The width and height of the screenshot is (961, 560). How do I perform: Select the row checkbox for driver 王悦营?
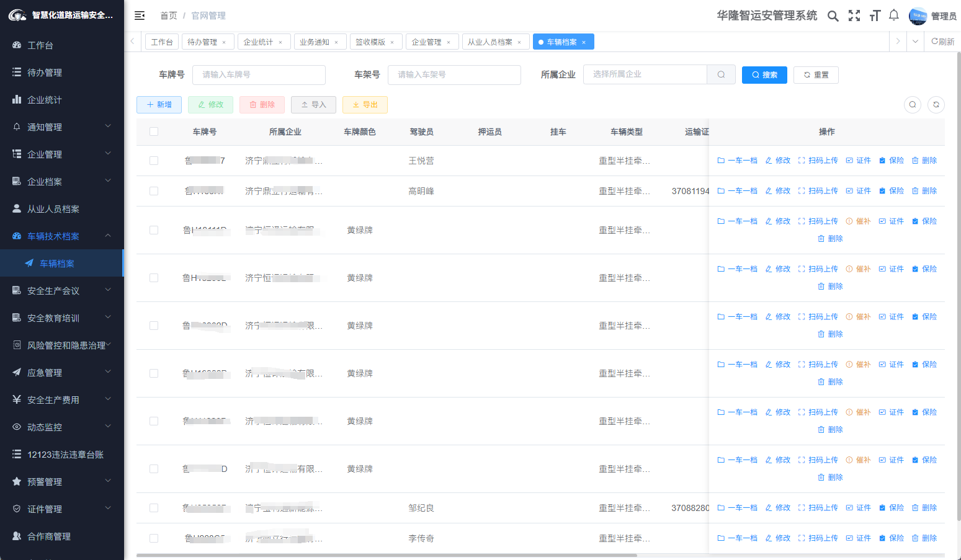coord(154,161)
